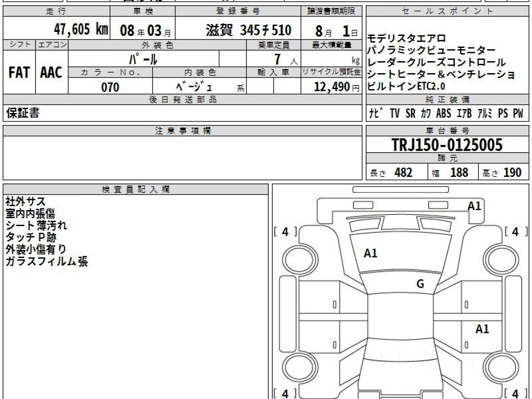This screenshot has height=399, width=532.
Task: Click width value 188
Action: (x=459, y=172)
